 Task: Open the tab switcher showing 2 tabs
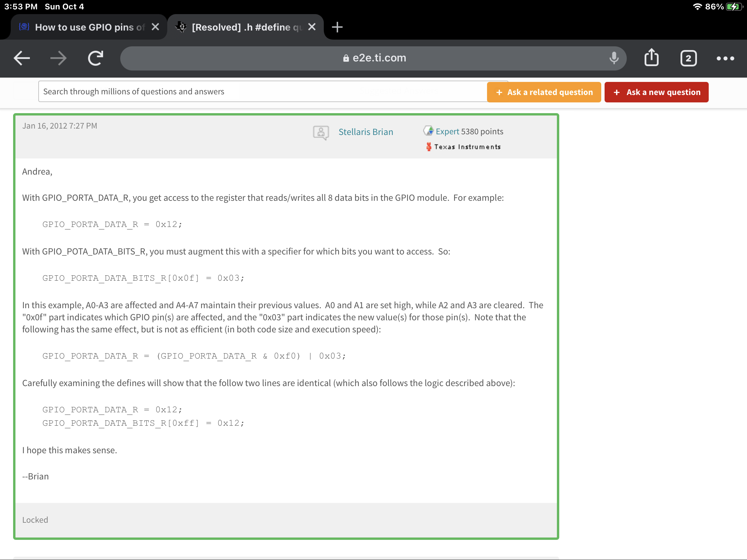[x=688, y=58]
